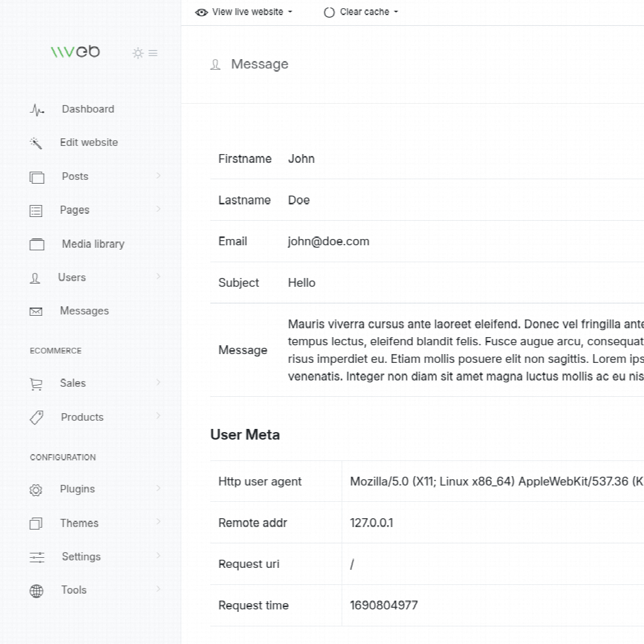
Task: Open the Clear cache dropdown
Action: 361,12
